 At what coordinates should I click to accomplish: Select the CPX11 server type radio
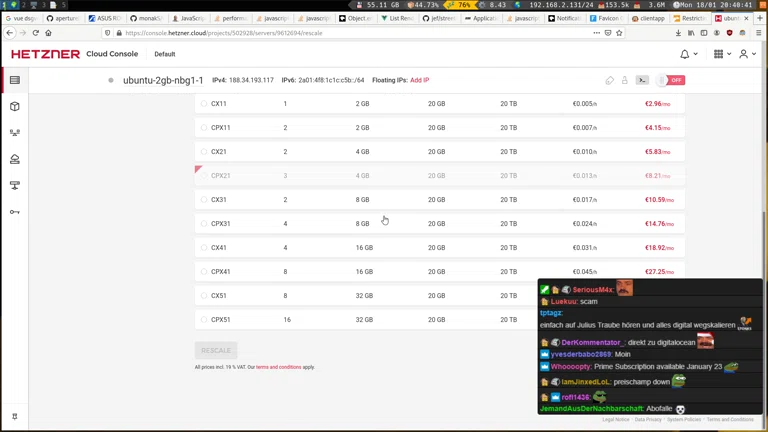tap(204, 127)
